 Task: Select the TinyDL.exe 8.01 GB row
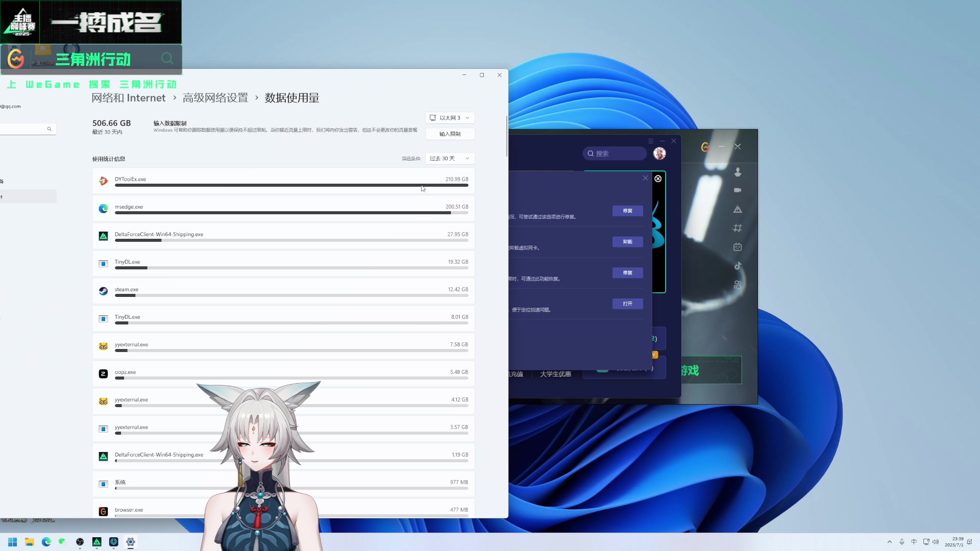point(284,318)
